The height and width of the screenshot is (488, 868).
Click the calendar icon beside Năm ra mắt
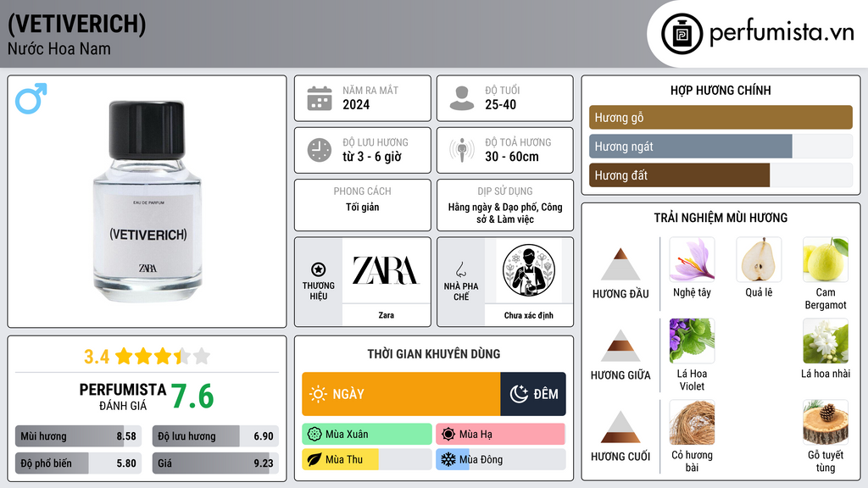click(x=320, y=98)
